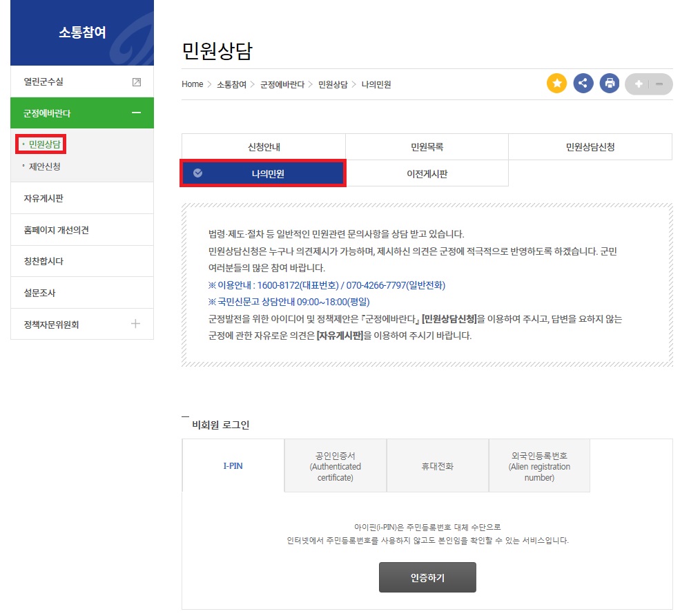The width and height of the screenshot is (680, 616).
Task: Click the favorite star icon
Action: click(556, 83)
